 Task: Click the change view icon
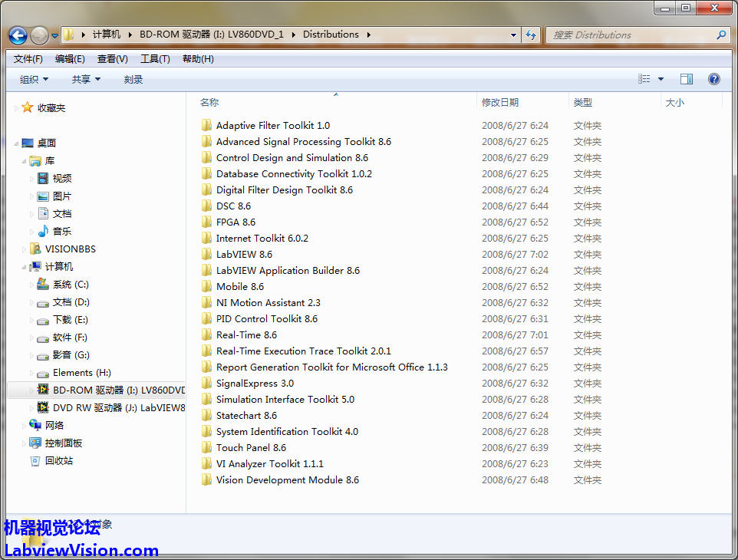(644, 79)
